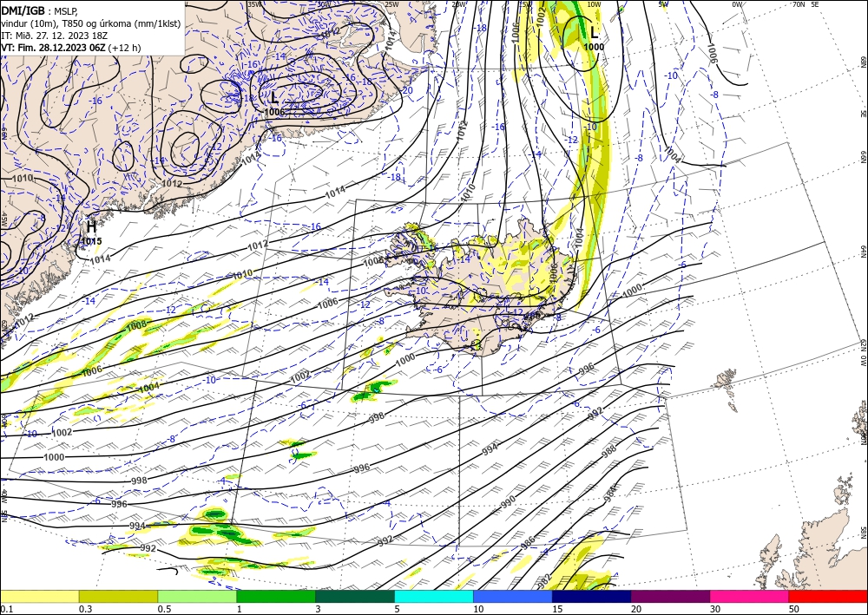This screenshot has height=615, width=868.
Task: Click the legend tick label '0.1'
Action: [7, 609]
